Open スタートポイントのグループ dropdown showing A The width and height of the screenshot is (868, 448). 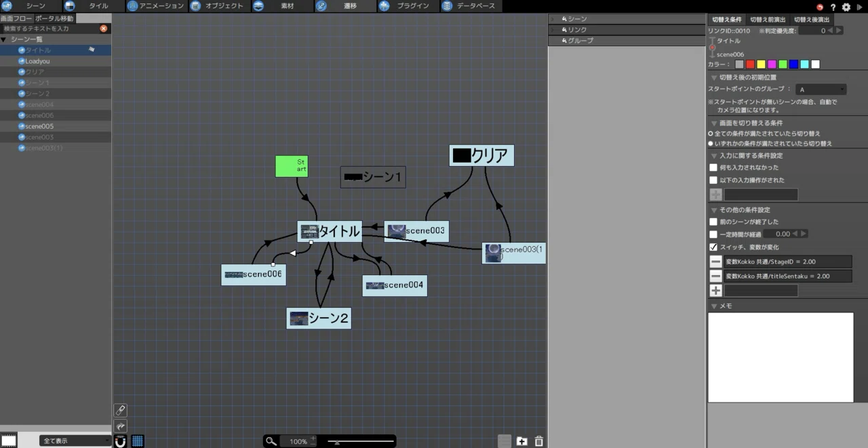pos(821,89)
